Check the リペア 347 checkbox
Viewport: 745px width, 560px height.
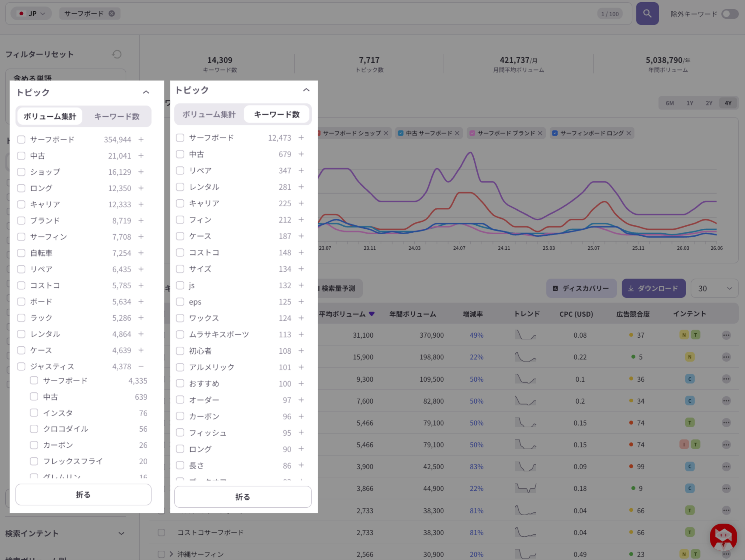pos(180,171)
